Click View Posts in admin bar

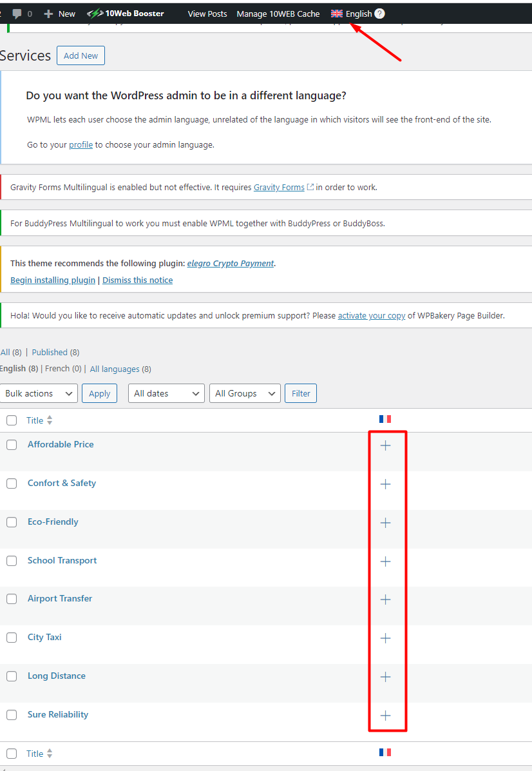coord(207,14)
